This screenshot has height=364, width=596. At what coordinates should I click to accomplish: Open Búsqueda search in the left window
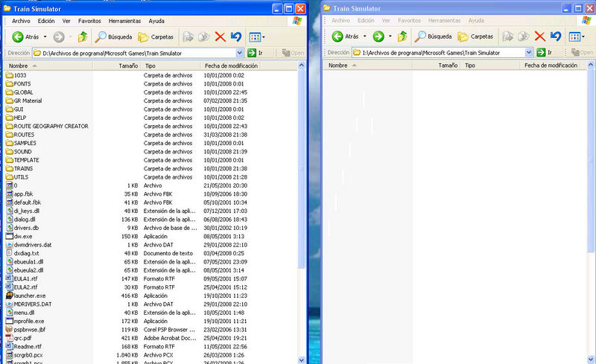coord(112,36)
